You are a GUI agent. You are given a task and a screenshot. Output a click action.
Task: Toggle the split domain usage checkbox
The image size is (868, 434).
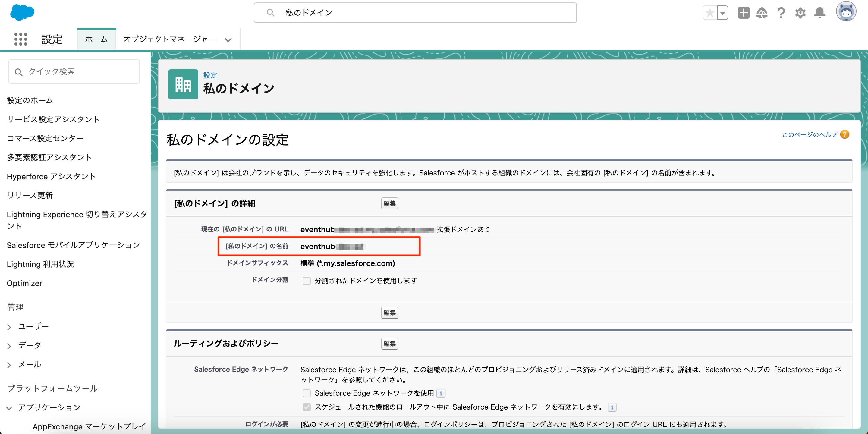307,281
